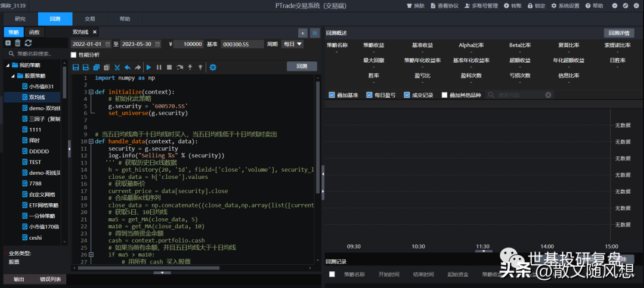Open 查看协议 view agreement
The height and width of the screenshot is (288, 644).
[x=444, y=6]
